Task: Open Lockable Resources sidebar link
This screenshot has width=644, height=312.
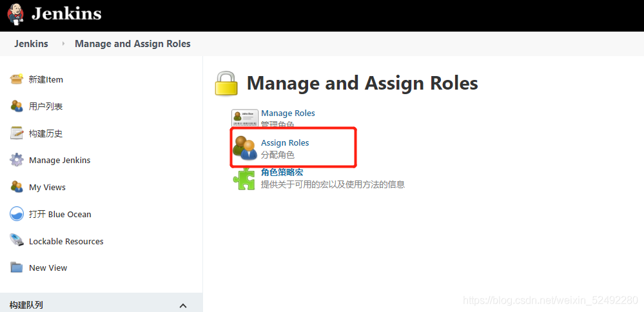Action: click(x=66, y=241)
